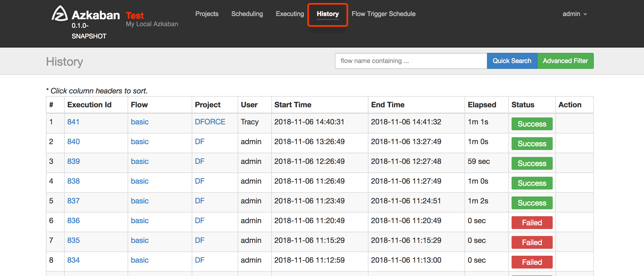Switch to the Scheduling tab

click(247, 14)
